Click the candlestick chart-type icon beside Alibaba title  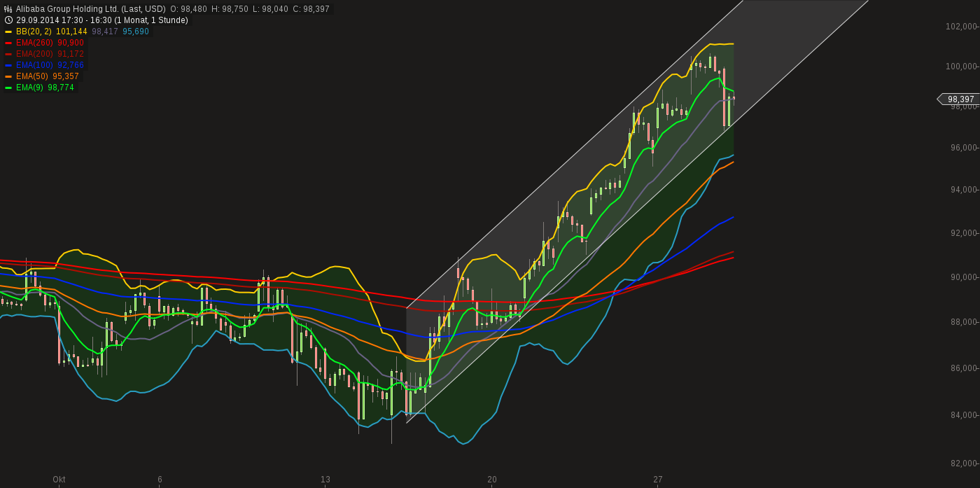click(8, 9)
